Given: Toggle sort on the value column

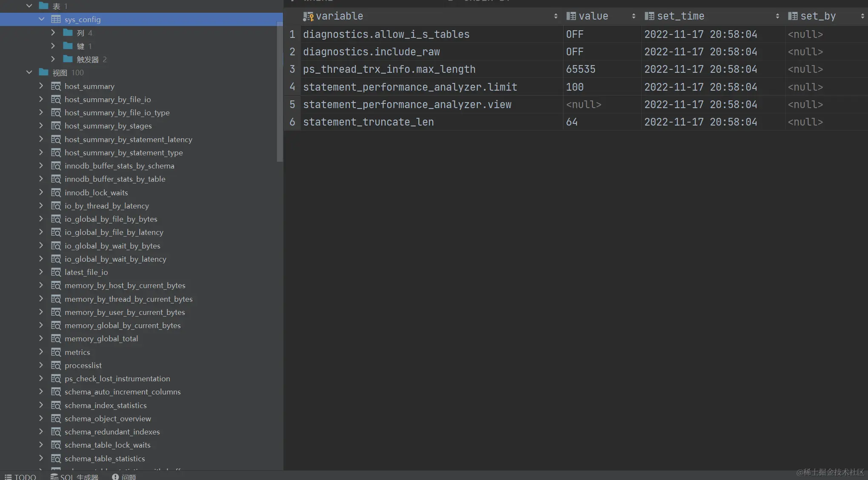Looking at the screenshot, I should click(634, 16).
